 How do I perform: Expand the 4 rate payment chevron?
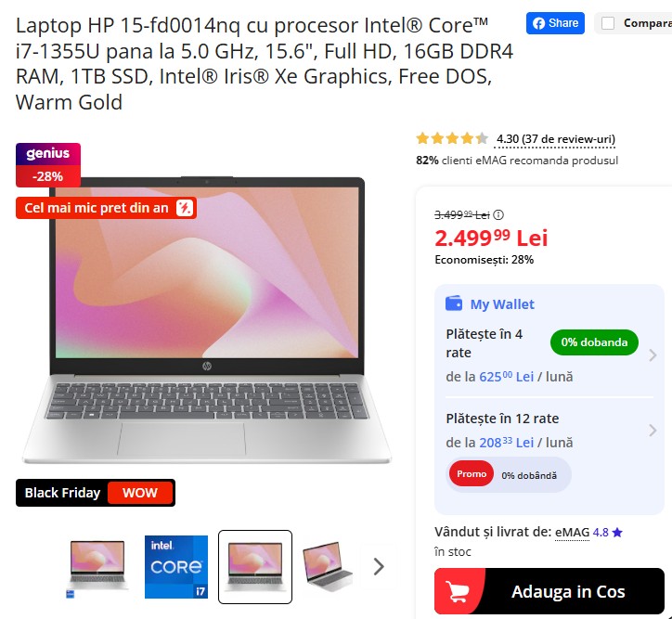tap(653, 355)
